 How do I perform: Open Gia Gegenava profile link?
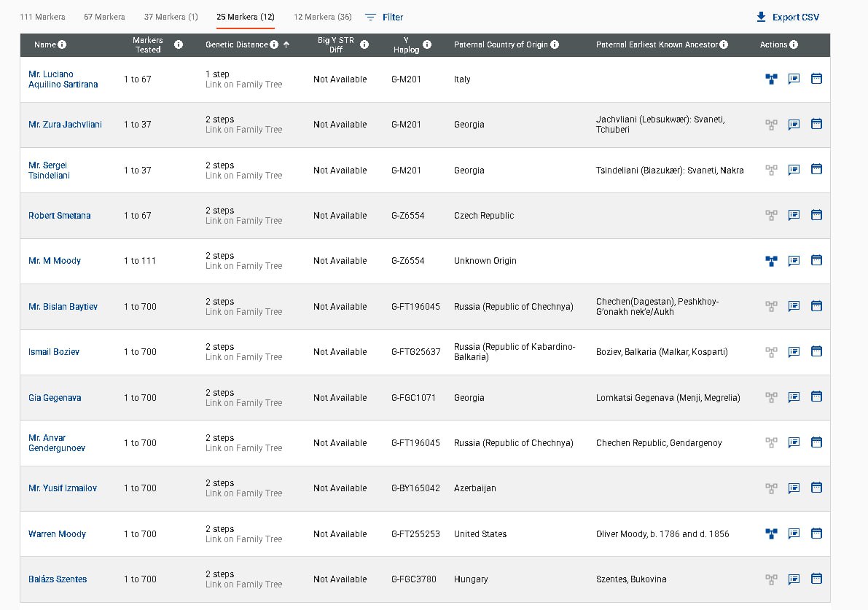(x=55, y=397)
